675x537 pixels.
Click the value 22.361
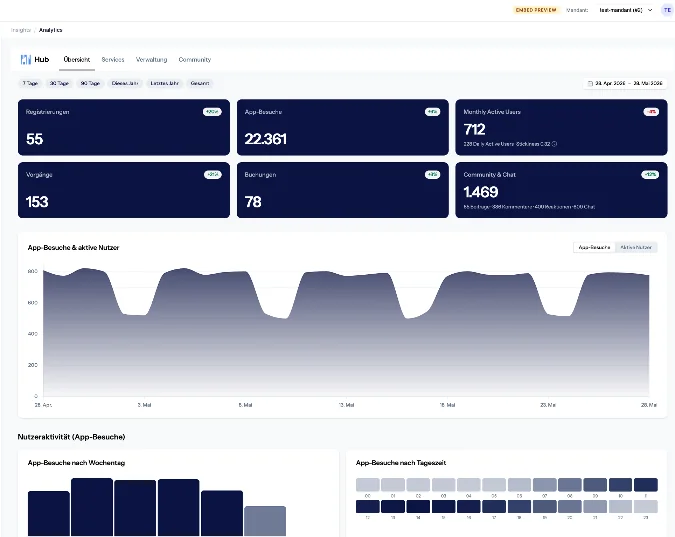266,139
